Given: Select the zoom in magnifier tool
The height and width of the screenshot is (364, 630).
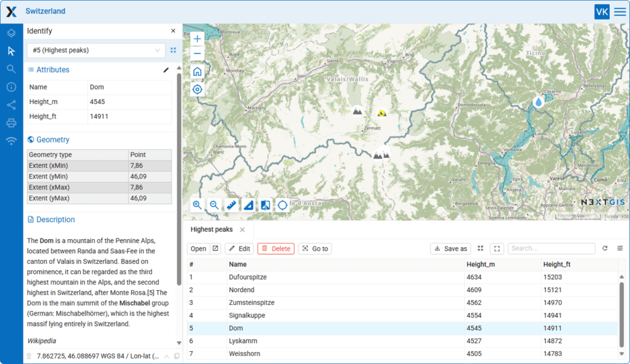Looking at the screenshot, I should [x=197, y=205].
